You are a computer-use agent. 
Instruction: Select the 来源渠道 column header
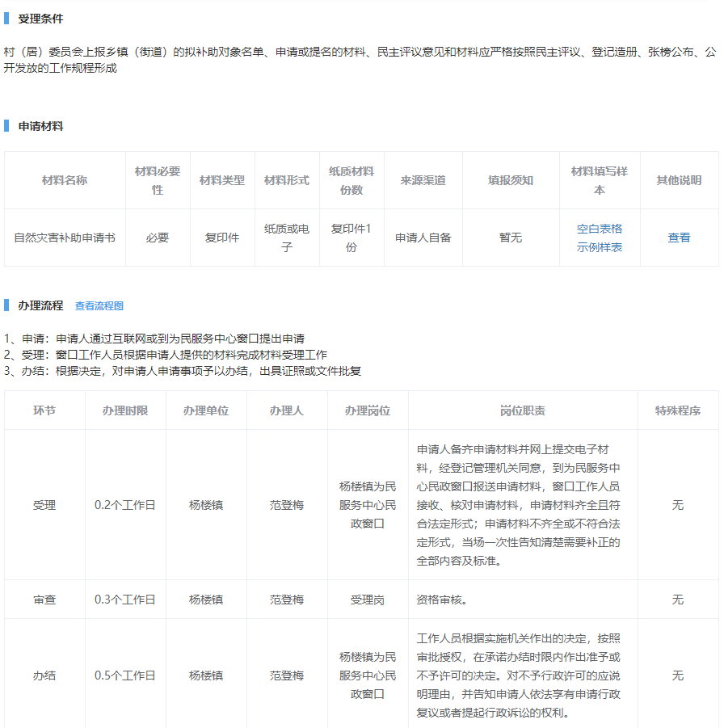(x=423, y=180)
